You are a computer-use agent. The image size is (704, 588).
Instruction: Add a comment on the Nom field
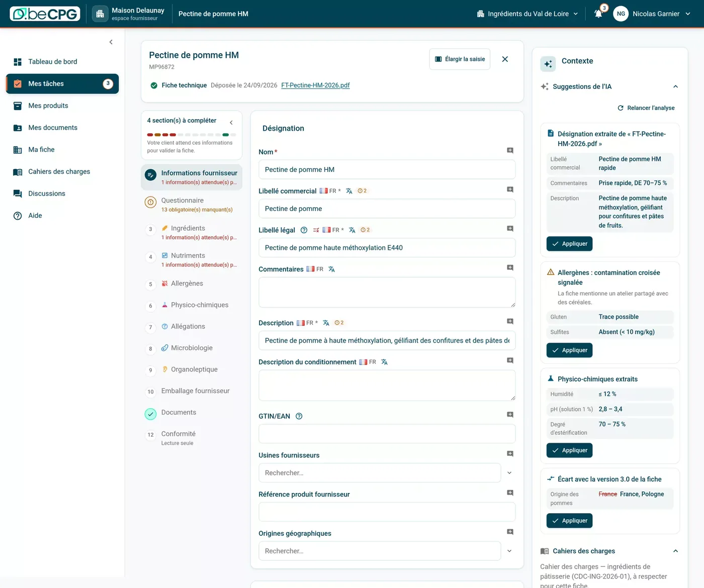[510, 151]
